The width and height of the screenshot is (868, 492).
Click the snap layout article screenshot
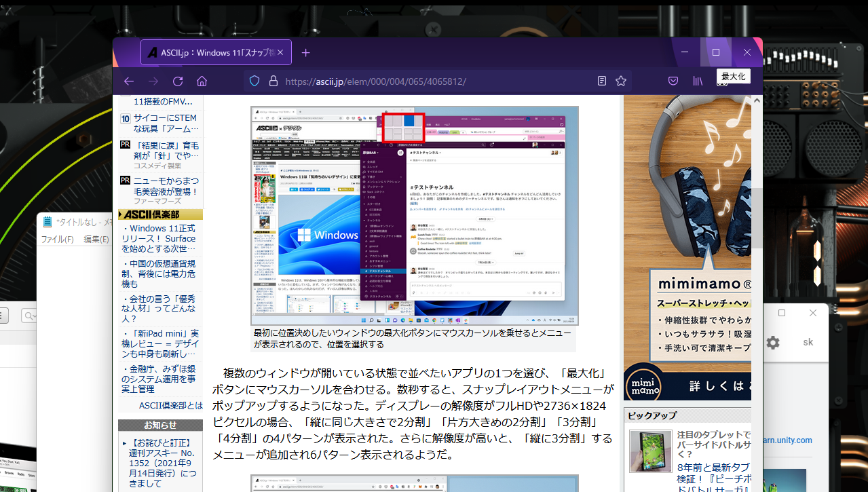click(414, 215)
